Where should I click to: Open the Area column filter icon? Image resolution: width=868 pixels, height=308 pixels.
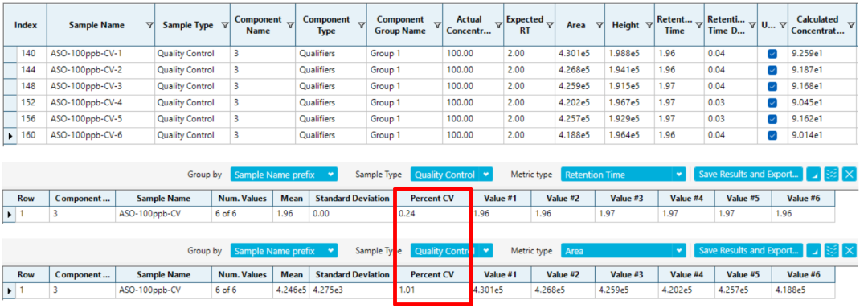coord(599,25)
